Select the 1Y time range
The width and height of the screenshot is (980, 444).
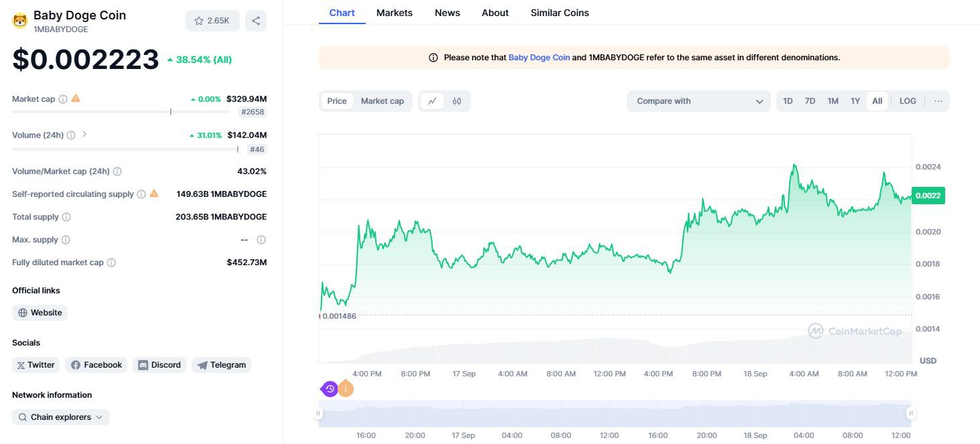(x=855, y=101)
